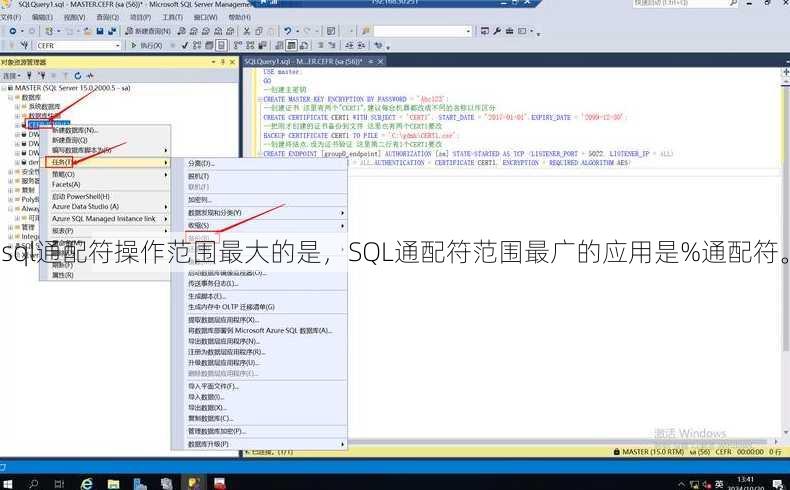This screenshot has width=790, height=490.
Task: Click the Copy icon in the toolbar
Action: (x=258, y=31)
